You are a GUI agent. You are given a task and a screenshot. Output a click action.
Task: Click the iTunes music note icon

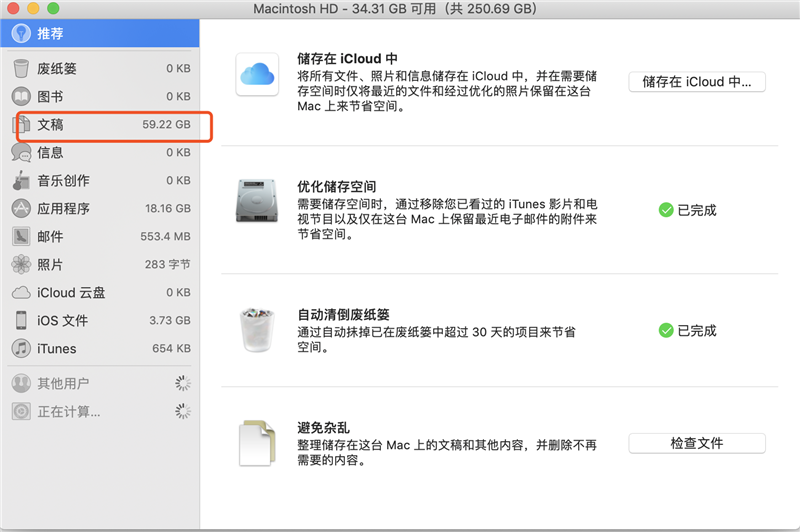tap(21, 348)
